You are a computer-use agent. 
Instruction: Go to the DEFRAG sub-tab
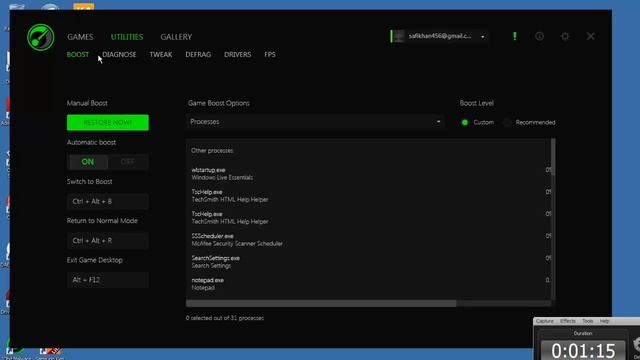pos(198,54)
